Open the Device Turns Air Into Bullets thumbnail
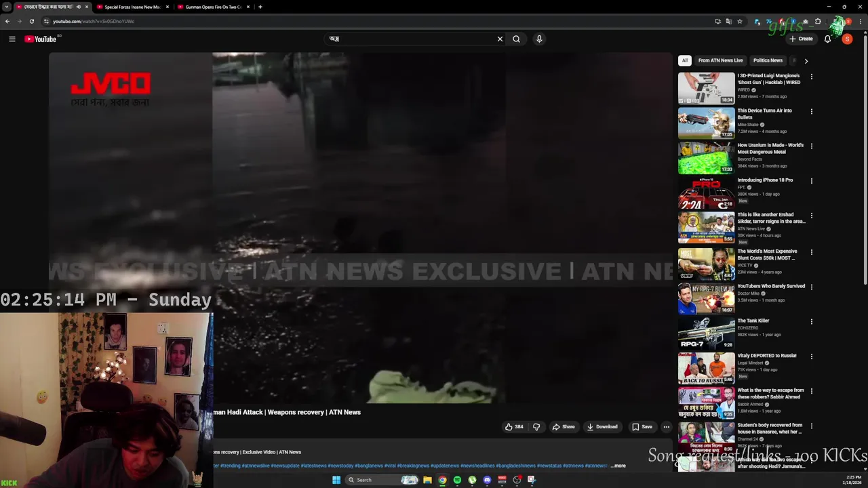The width and height of the screenshot is (868, 488). point(706,123)
